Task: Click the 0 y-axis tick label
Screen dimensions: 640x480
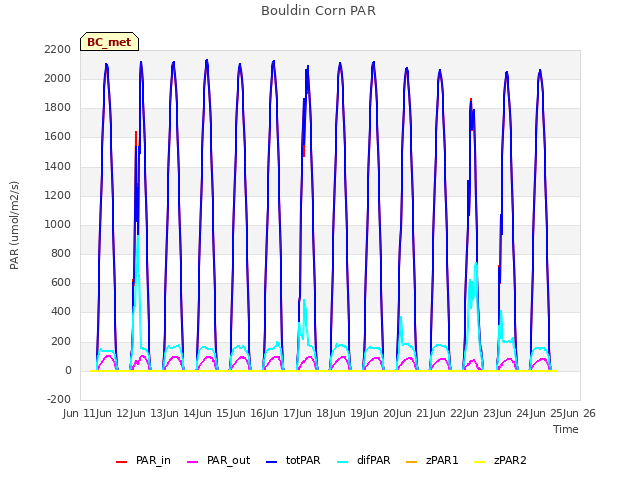Action: 68,371
